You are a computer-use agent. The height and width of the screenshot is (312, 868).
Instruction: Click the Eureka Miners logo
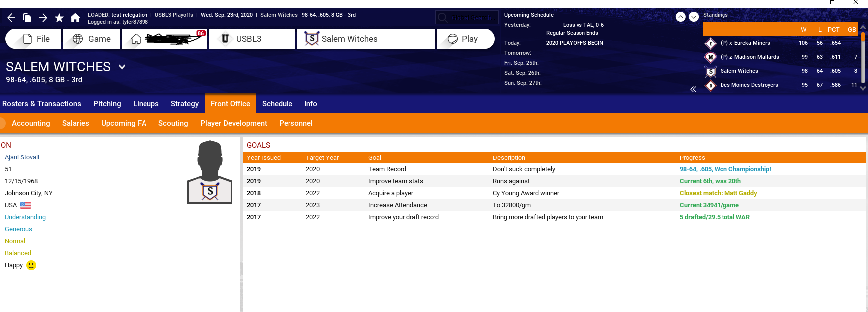click(x=711, y=43)
